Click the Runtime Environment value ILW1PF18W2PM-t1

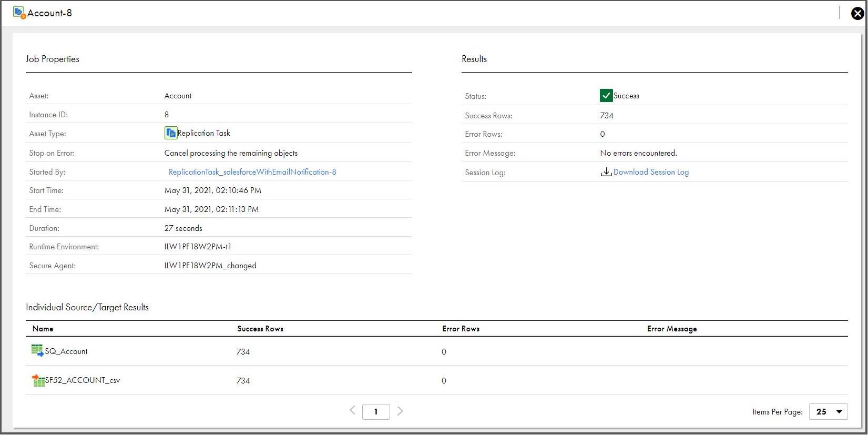click(198, 247)
